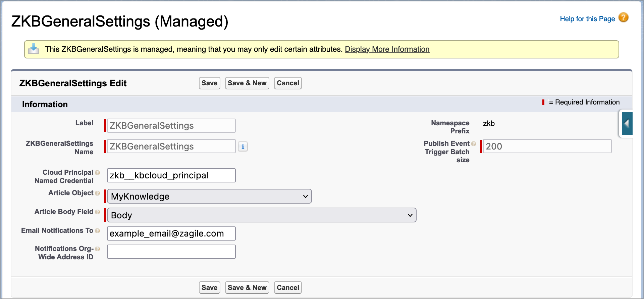This screenshot has width=644, height=299.
Task: Click the Cloud Principal Named Credential field
Action: pos(171,175)
